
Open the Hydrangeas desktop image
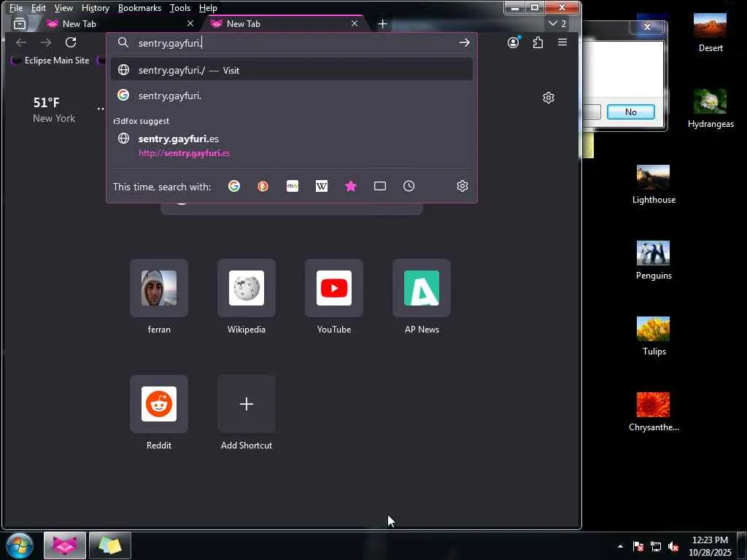coord(711,108)
